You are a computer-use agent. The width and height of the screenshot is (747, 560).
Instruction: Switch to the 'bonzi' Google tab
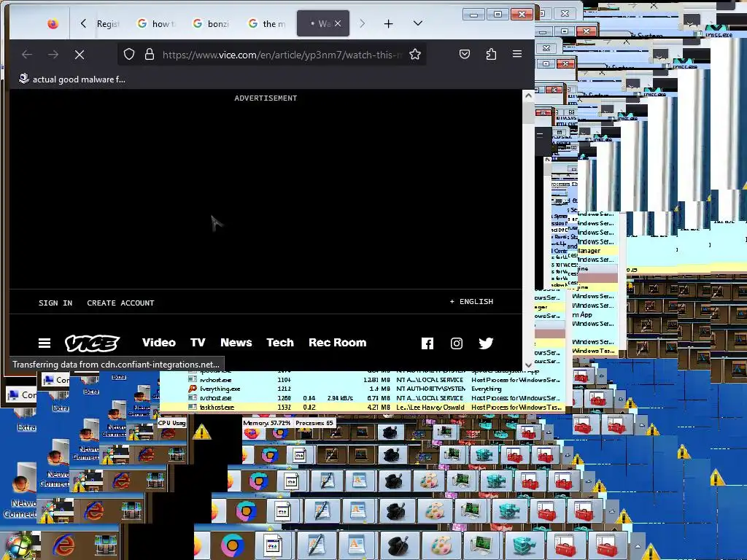212,23
